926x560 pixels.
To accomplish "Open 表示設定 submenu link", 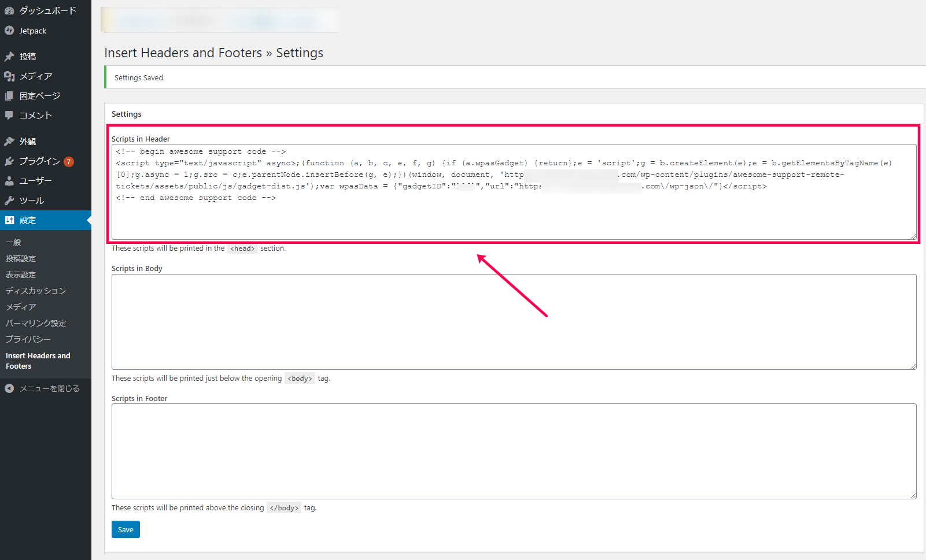I will 21,275.
